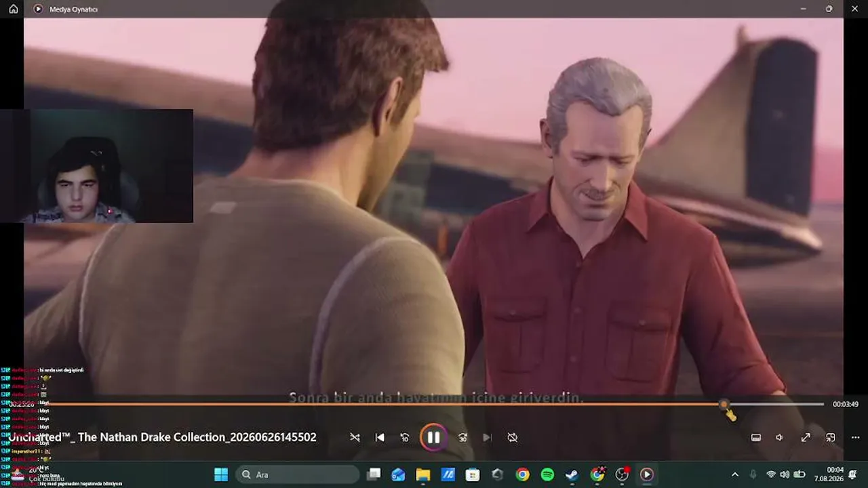Open Task View on the taskbar
Viewport: 868px width, 488px height.
pyautogui.click(x=374, y=474)
